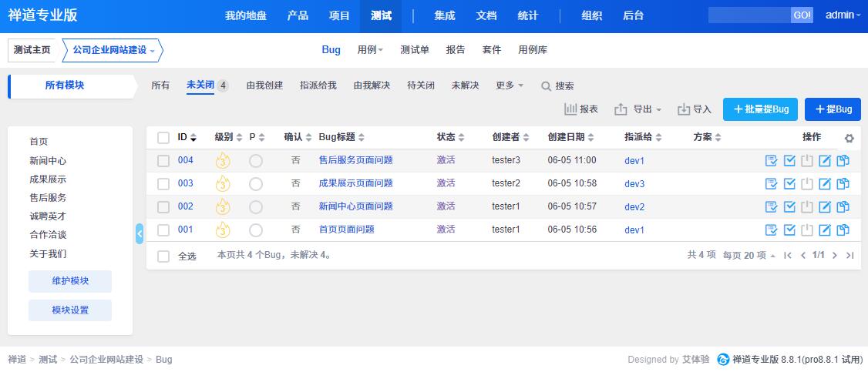This screenshot has width=868, height=372.
Task: Open bug title 售后服务页面问题
Action: pos(356,160)
